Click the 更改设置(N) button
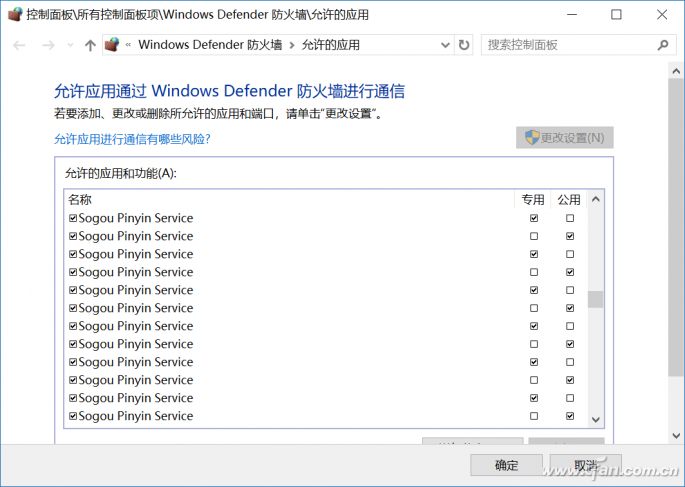 pyautogui.click(x=564, y=138)
